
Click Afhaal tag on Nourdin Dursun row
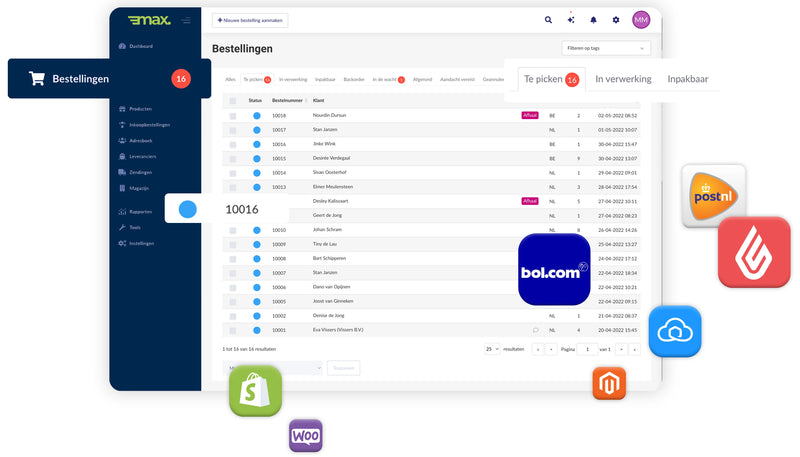click(x=530, y=115)
